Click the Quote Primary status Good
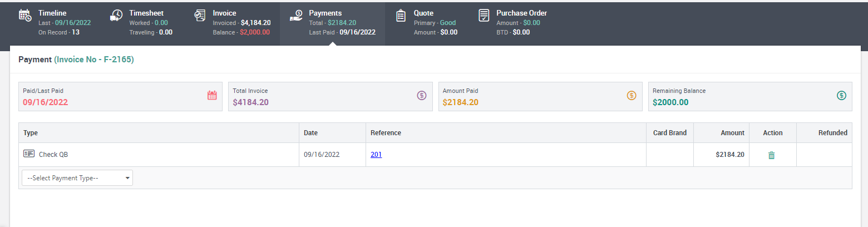The image size is (868, 227). (x=448, y=23)
